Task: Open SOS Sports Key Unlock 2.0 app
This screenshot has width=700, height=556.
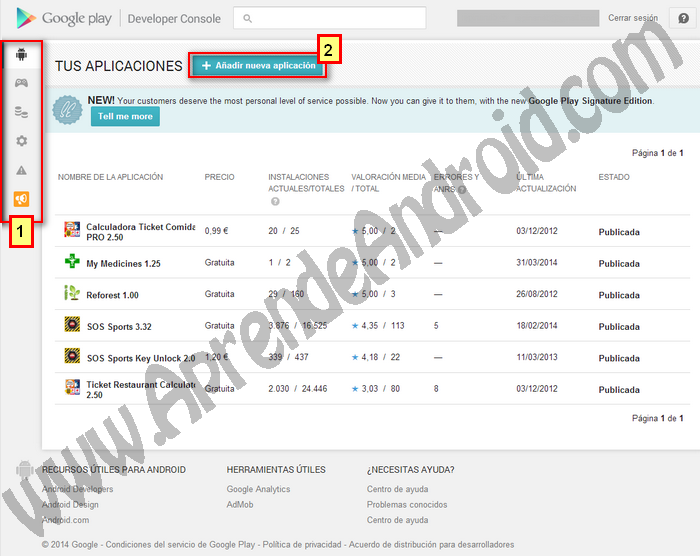Action: coord(141,358)
